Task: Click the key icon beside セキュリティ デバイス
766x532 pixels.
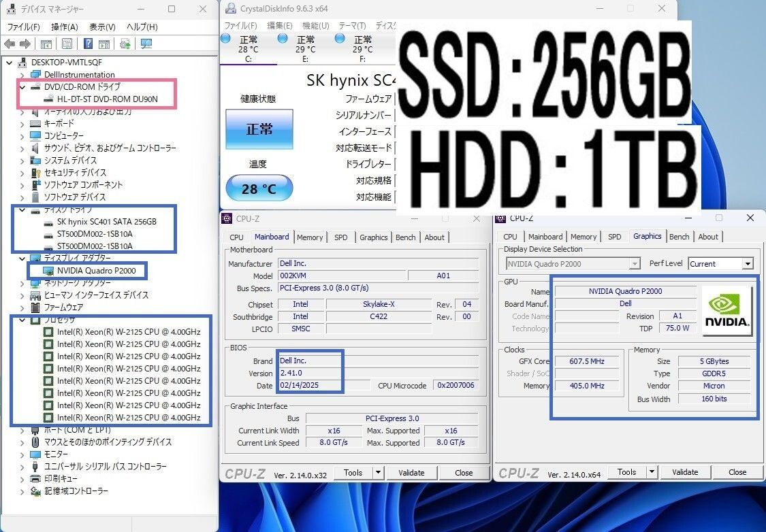Action: [x=35, y=172]
